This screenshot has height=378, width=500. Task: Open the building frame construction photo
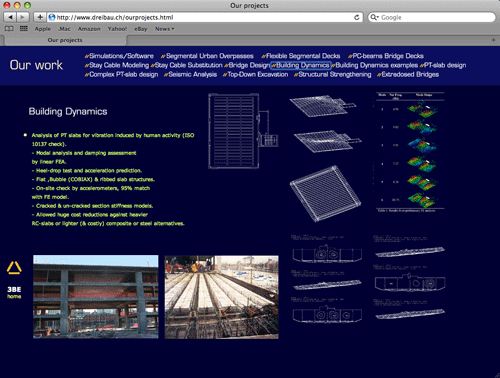coord(96,297)
